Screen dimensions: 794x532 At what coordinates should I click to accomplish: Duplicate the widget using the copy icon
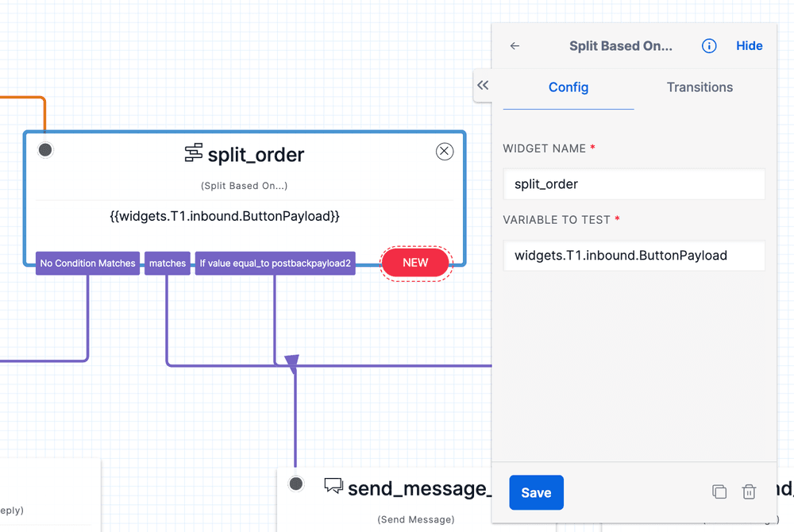point(719,492)
